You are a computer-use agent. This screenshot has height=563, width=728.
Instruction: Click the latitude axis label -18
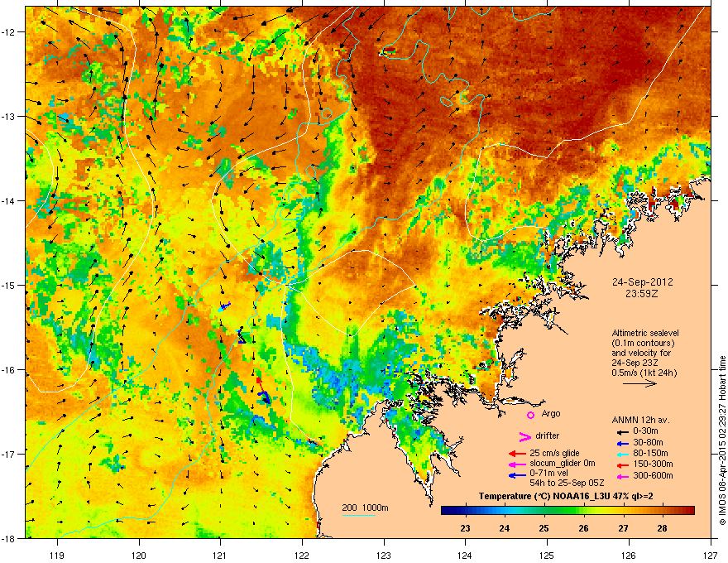coord(8,538)
